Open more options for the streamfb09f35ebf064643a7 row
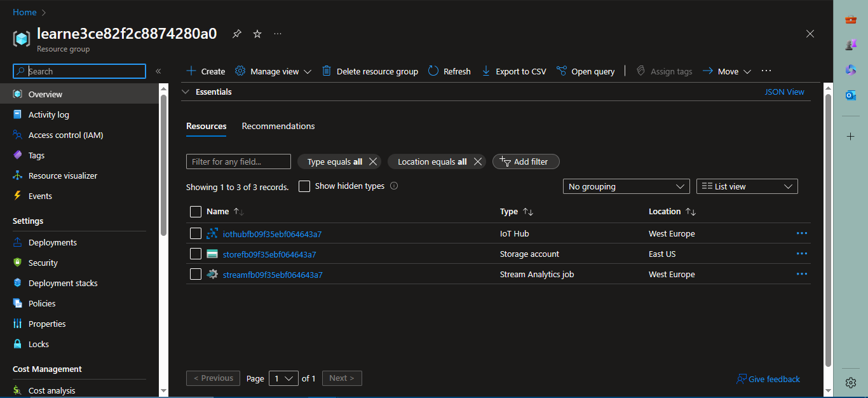Image resolution: width=868 pixels, height=398 pixels. pos(801,274)
